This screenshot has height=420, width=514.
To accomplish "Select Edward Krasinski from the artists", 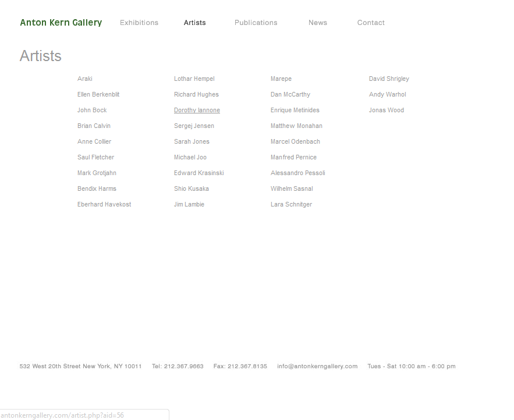I will coord(198,173).
